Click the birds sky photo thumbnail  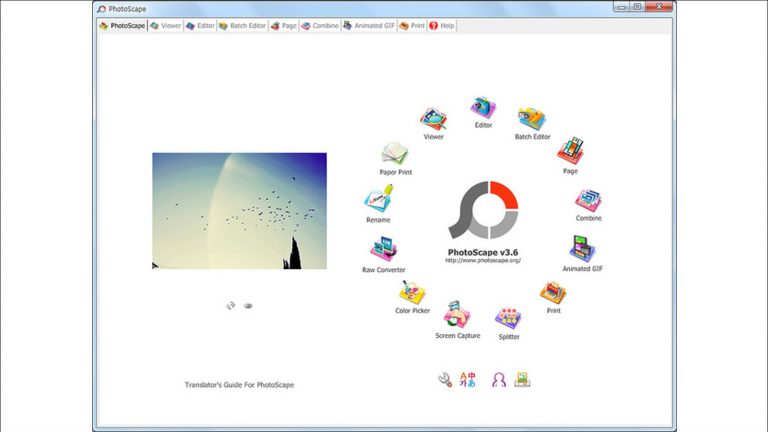(239, 210)
